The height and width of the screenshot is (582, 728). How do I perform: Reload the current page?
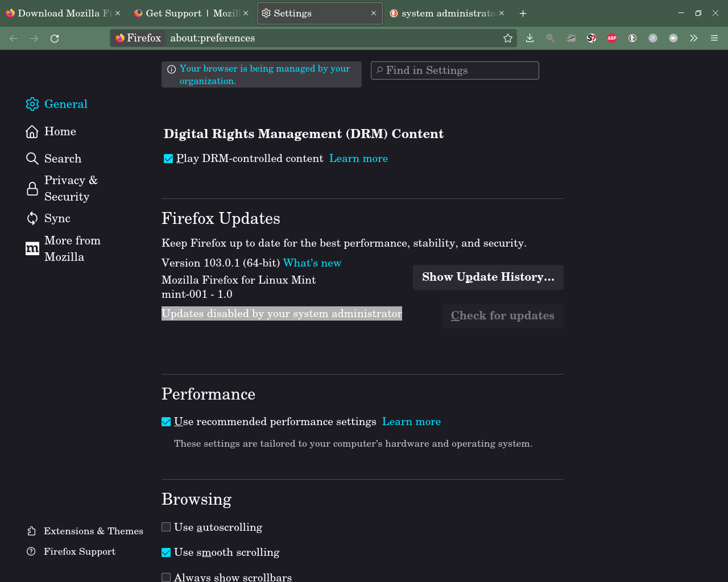tap(55, 38)
